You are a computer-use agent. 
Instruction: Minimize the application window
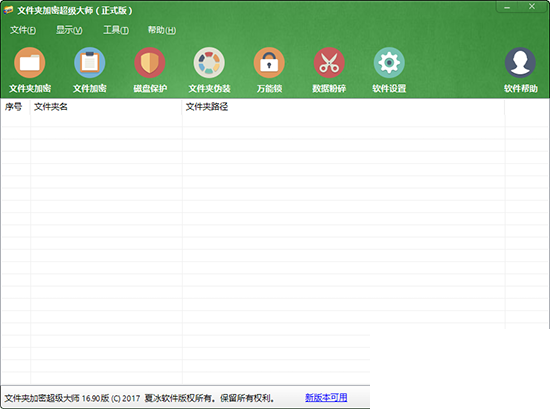(507, 7)
